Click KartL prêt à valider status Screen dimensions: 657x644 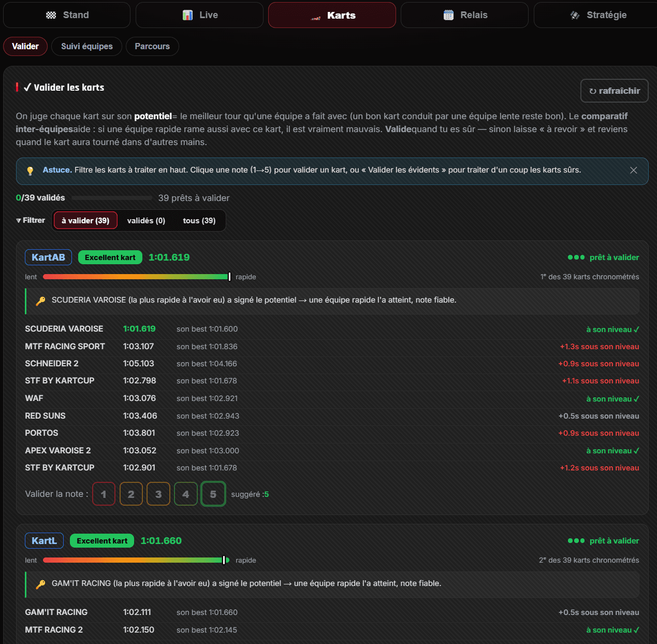(603, 541)
